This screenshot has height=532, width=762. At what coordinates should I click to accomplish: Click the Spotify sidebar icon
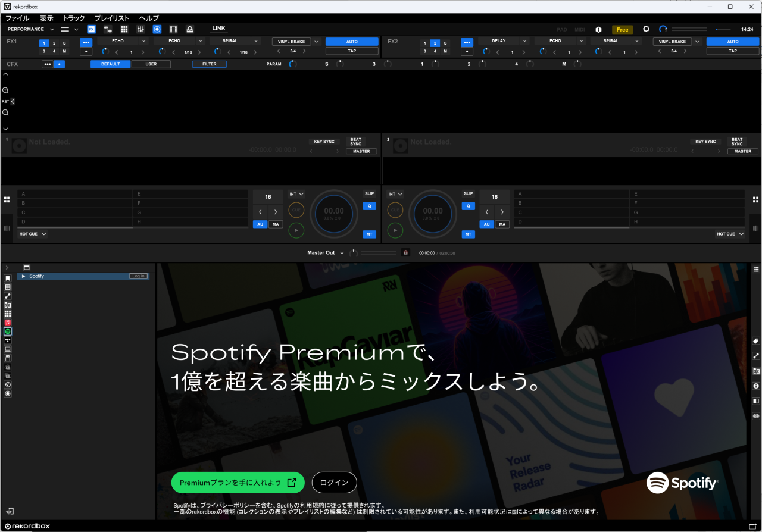point(8,331)
